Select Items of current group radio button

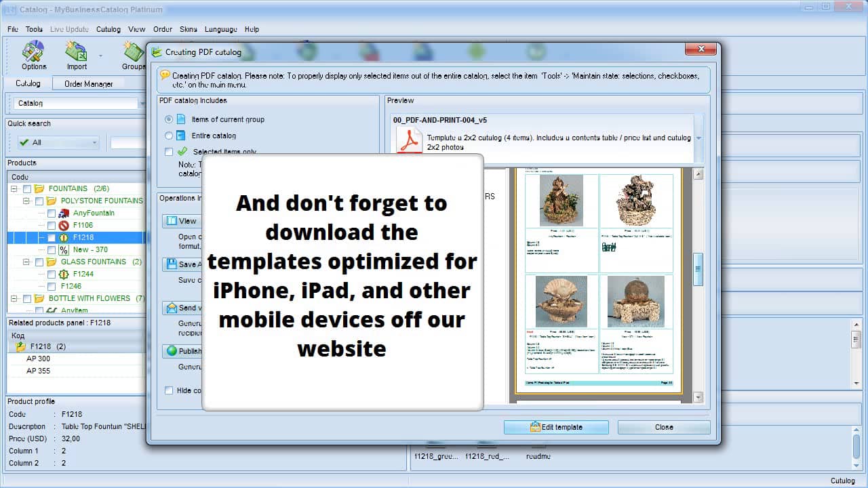pos(169,119)
